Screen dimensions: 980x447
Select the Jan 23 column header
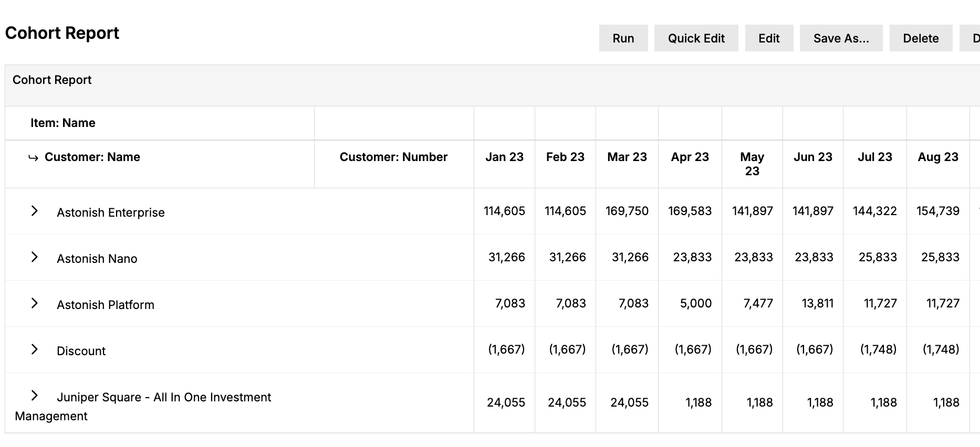(504, 157)
